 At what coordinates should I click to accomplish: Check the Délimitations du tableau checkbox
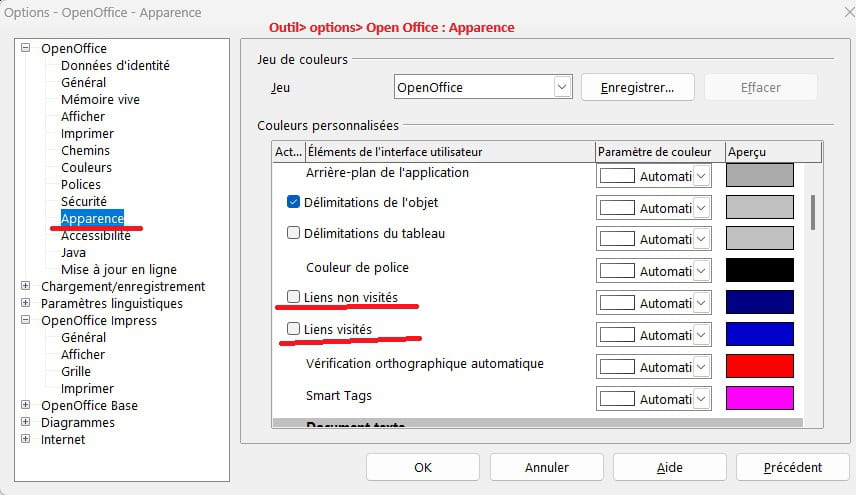pyautogui.click(x=293, y=233)
